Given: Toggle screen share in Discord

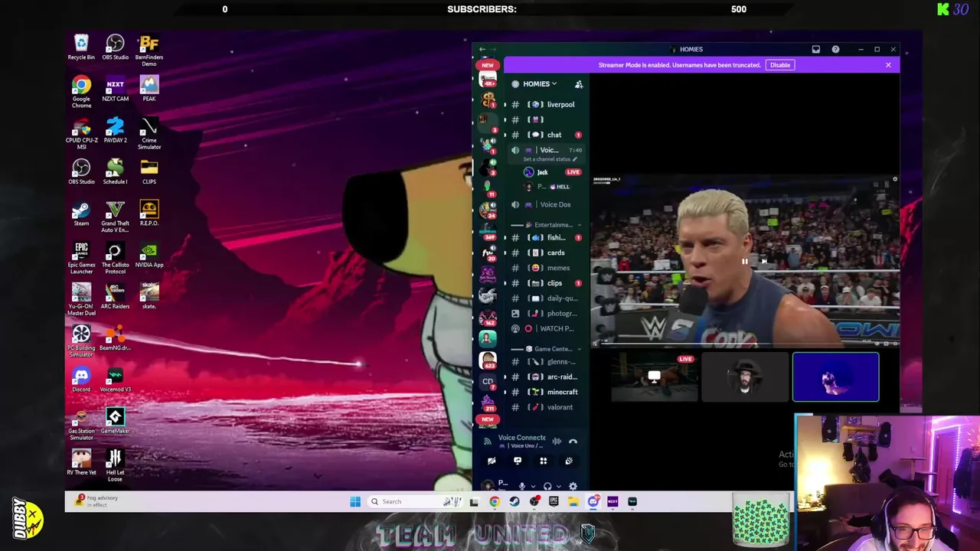Looking at the screenshot, I should coord(518,461).
